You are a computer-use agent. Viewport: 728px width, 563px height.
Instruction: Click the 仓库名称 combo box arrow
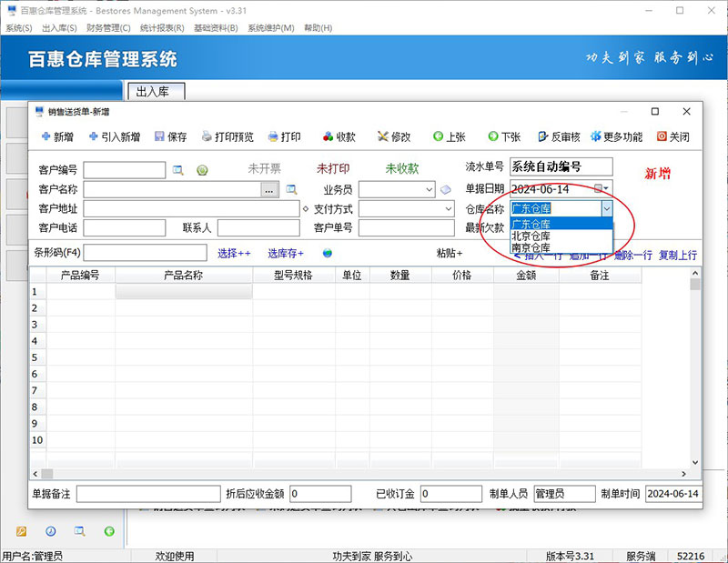coord(607,209)
